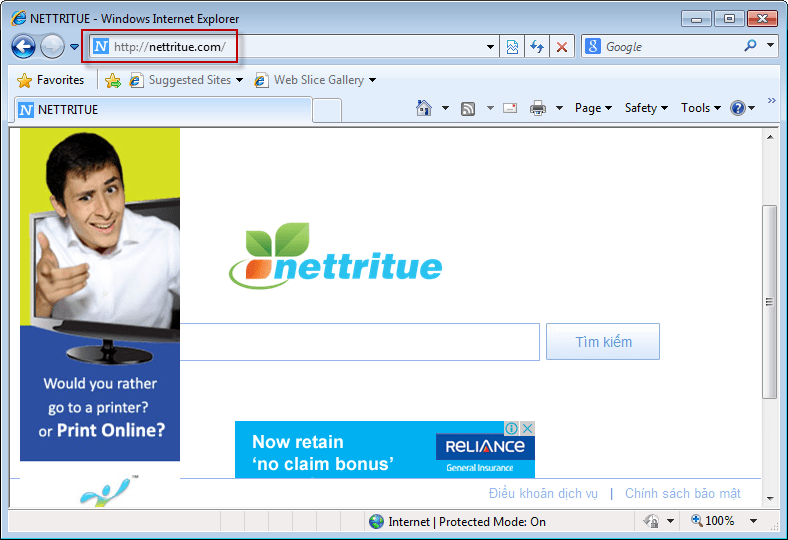Screen dimensions: 788x540
Task: Open the recent pages dropdown arrow
Action: (74, 47)
